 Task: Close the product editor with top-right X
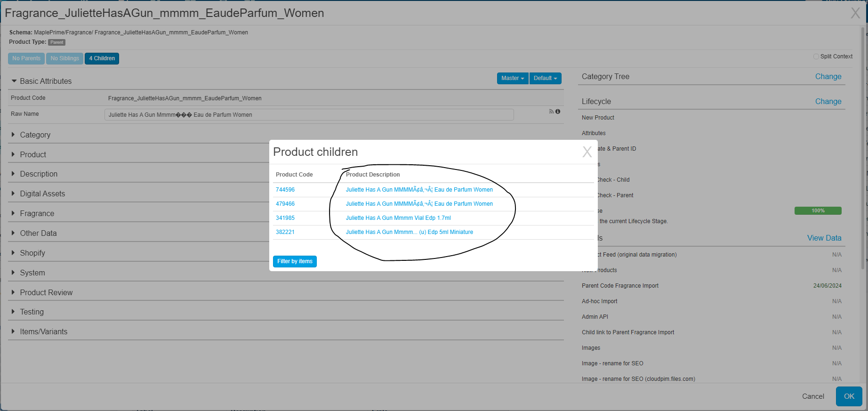pyautogui.click(x=855, y=13)
